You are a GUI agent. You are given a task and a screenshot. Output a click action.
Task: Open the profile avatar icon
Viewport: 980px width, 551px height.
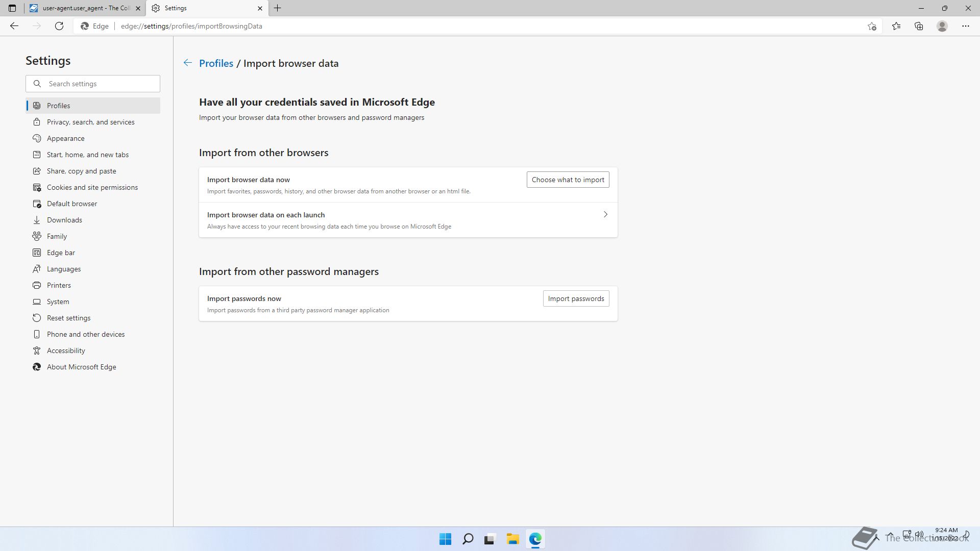tap(942, 26)
